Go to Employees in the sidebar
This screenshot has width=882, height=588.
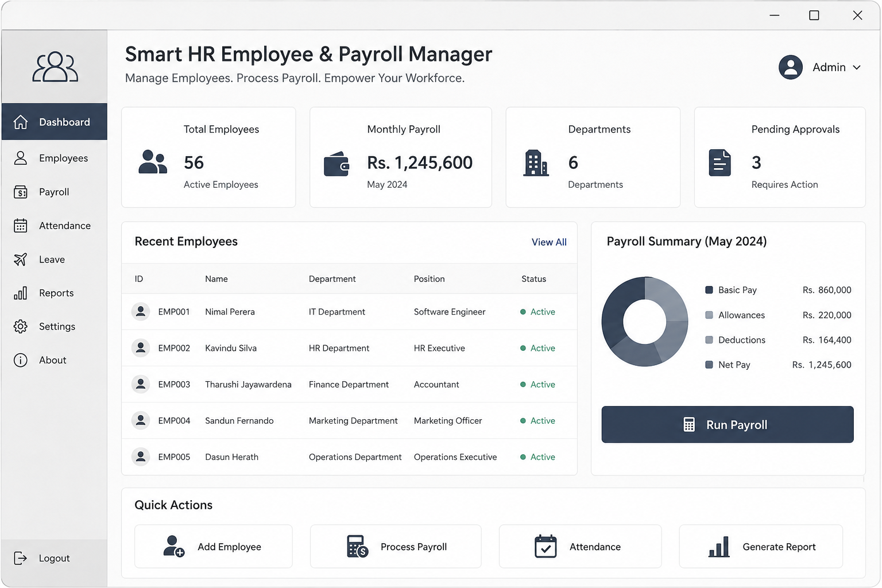coord(54,158)
